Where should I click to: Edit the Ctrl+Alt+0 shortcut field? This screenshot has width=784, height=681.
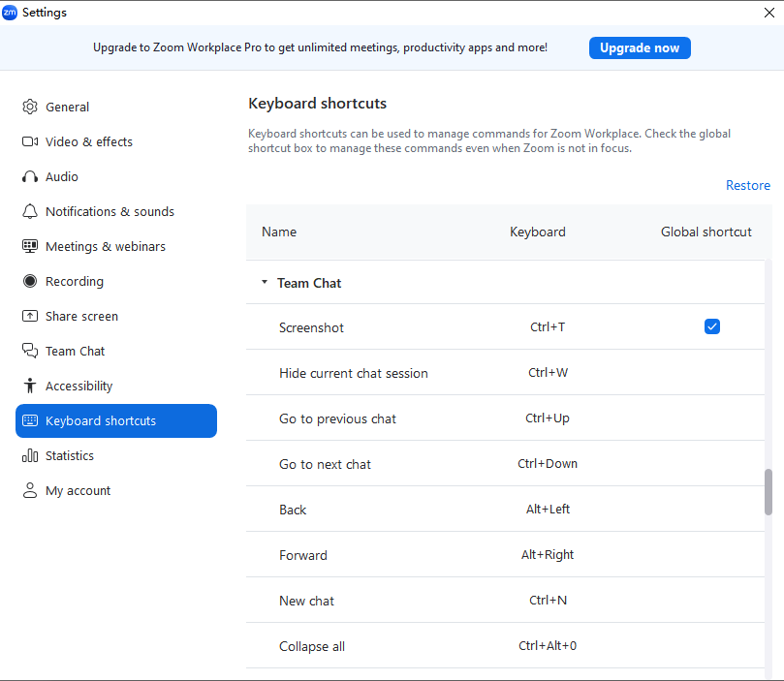pyautogui.click(x=548, y=645)
